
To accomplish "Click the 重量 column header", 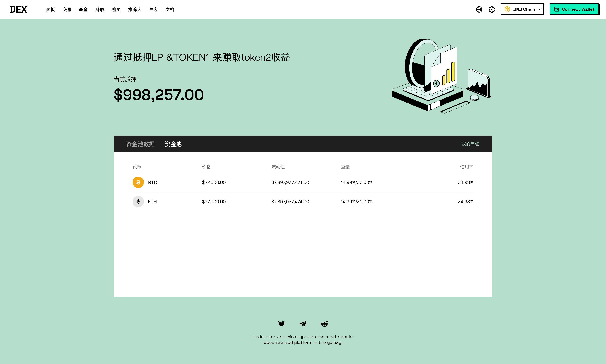I will pyautogui.click(x=345, y=167).
